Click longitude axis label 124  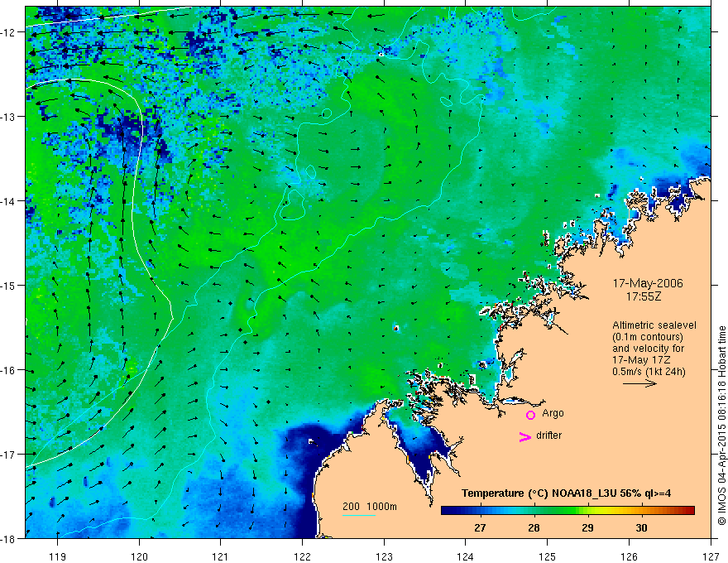466,556
